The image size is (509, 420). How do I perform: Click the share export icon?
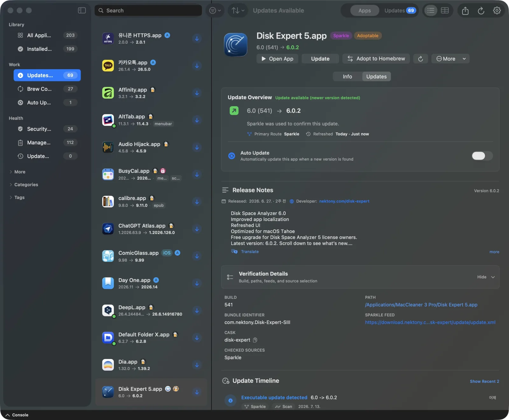(x=465, y=10)
